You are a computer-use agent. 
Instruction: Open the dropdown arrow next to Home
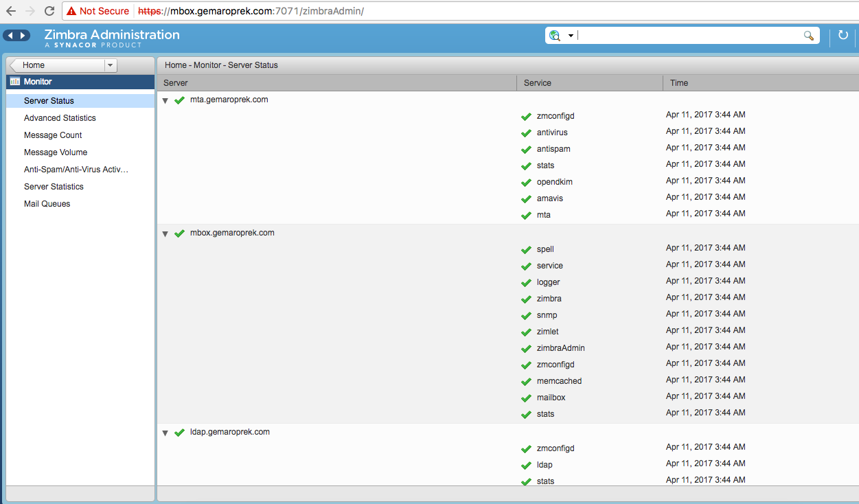pos(110,65)
